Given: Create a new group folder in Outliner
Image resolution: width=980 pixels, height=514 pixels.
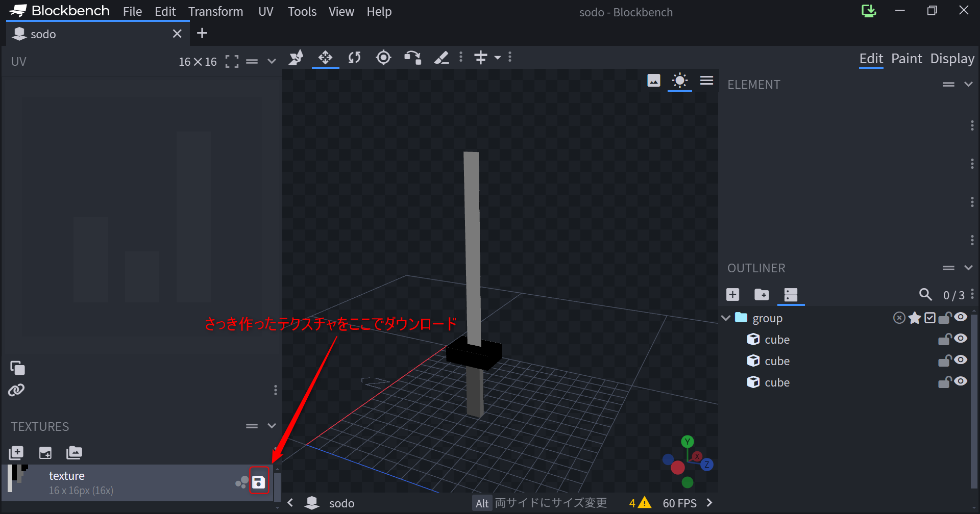Looking at the screenshot, I should [x=762, y=294].
